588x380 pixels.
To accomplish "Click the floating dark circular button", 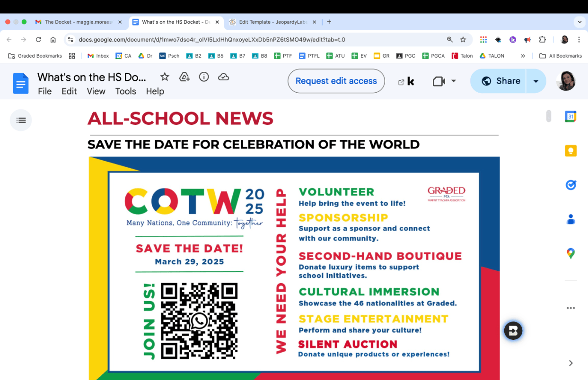I will pyautogui.click(x=513, y=330).
